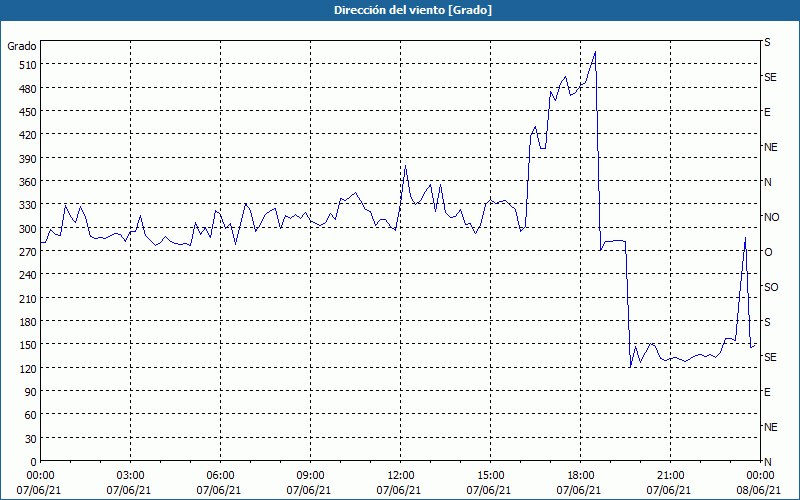
Task: Click the 'NE' compass label beside 45
Action: [x=771, y=427]
